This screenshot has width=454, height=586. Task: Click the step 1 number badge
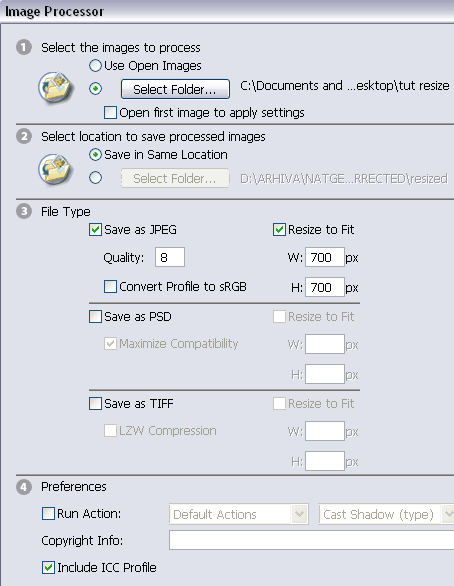24,47
